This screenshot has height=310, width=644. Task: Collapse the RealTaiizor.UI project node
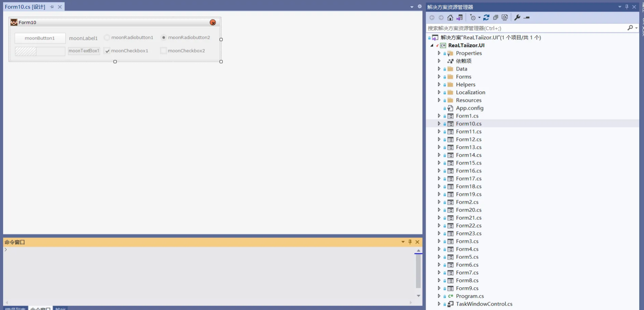coord(432,46)
